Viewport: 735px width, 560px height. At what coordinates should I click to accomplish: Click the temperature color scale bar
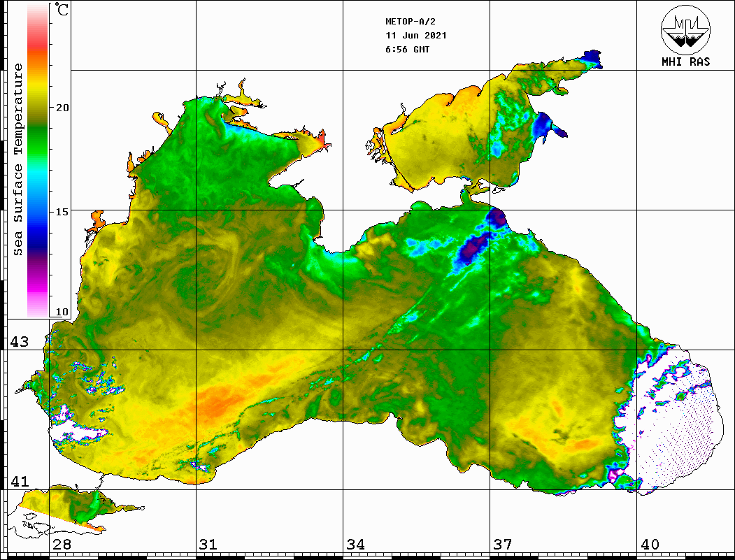(38, 160)
